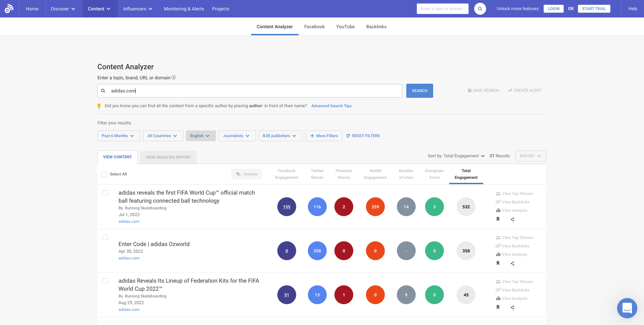Click evergreen score circle showing 3
The width and height of the screenshot is (644, 325).
click(434, 207)
